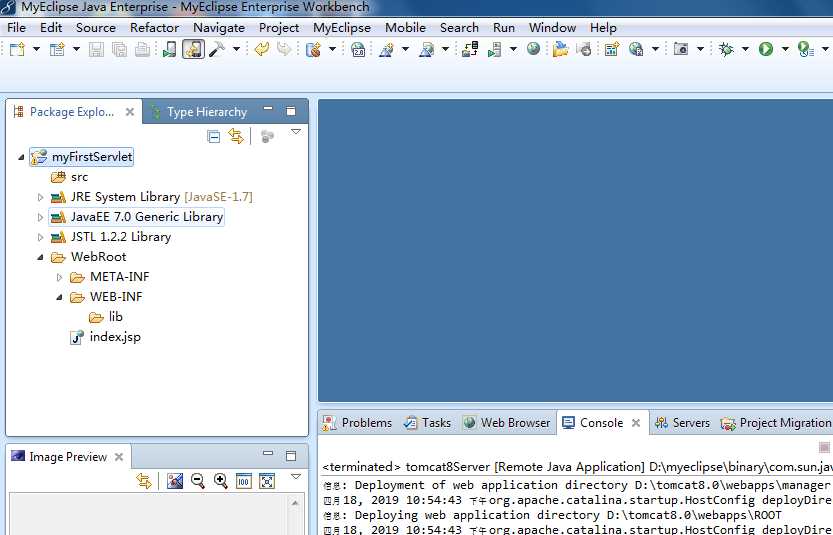Open dropdown next to run server icon
This screenshot has width=833, height=535.
point(513,49)
